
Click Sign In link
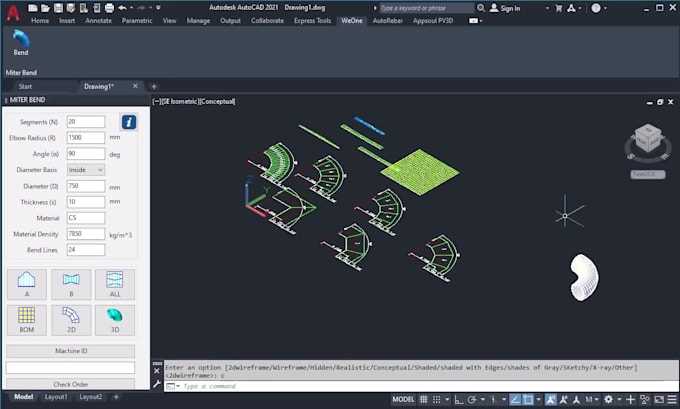click(x=510, y=8)
